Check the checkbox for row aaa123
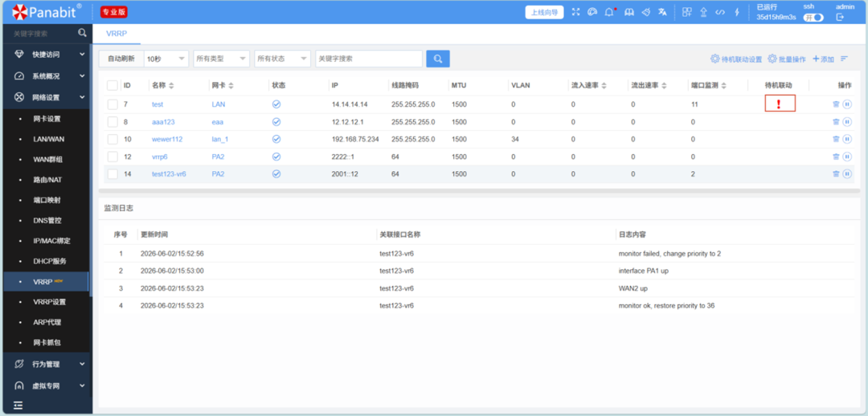This screenshot has width=868, height=416. (113, 122)
